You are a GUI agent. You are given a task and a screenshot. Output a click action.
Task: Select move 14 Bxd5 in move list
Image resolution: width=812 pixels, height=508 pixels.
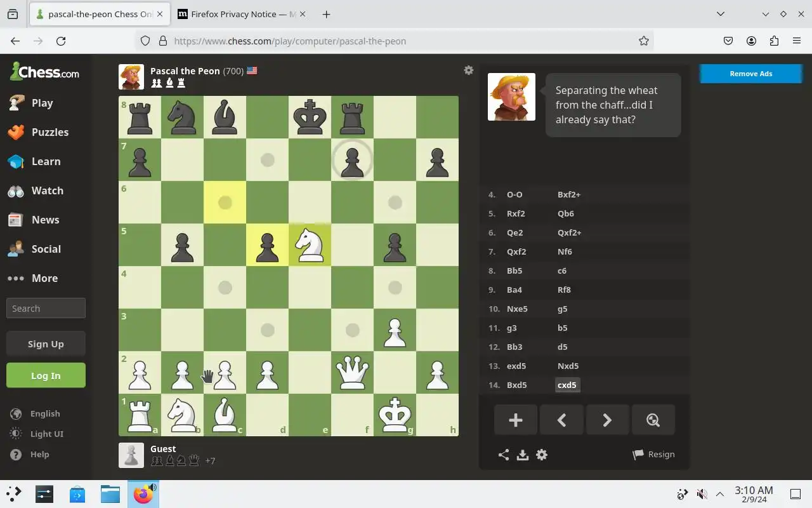point(516,385)
